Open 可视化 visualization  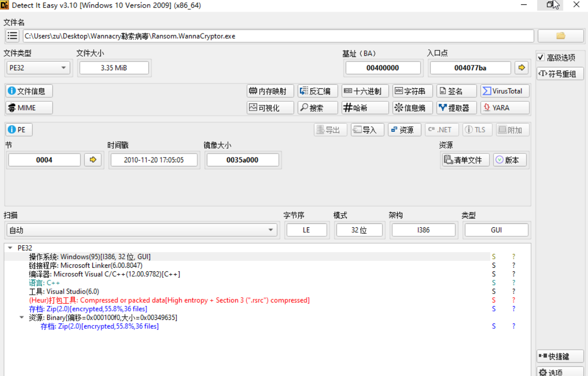click(270, 108)
